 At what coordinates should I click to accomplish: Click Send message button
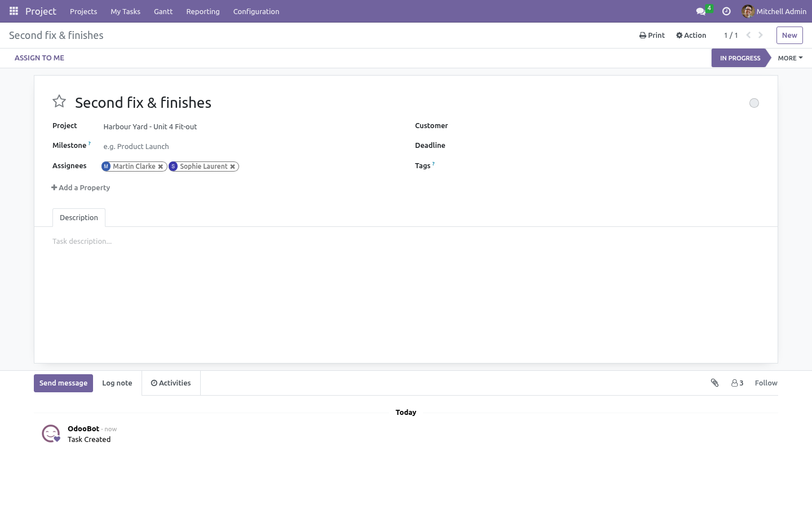click(x=63, y=383)
